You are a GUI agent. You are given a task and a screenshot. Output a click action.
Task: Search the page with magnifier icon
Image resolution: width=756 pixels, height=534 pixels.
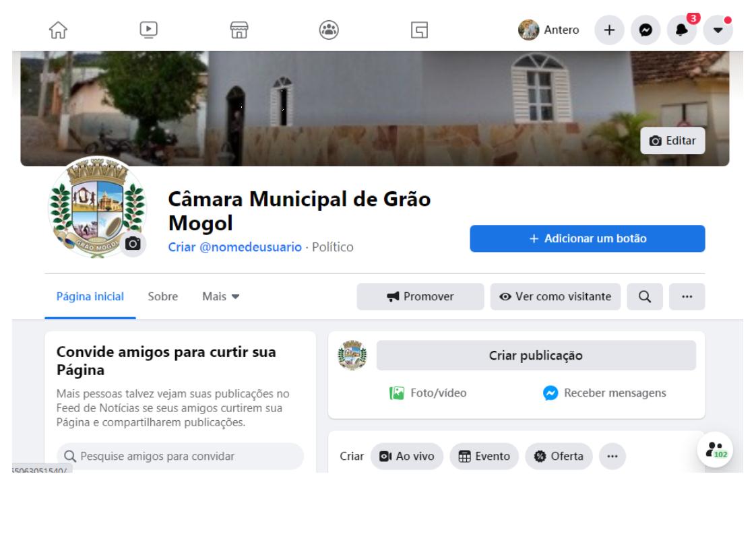[x=645, y=297]
